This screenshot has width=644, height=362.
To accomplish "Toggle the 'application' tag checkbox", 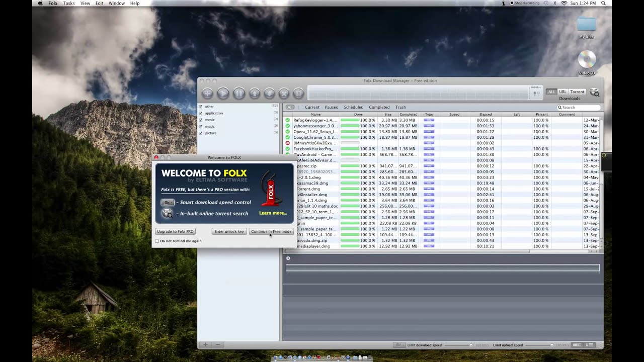I will click(201, 113).
